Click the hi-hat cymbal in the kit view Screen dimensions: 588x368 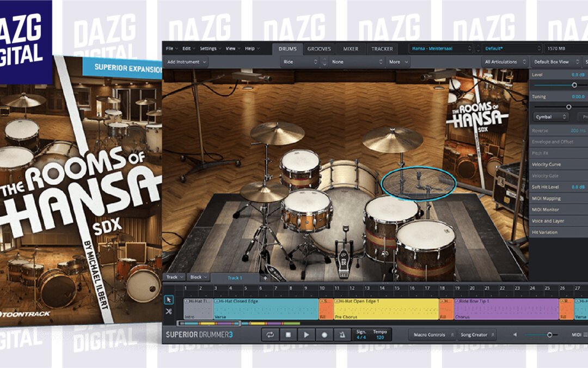(264, 192)
